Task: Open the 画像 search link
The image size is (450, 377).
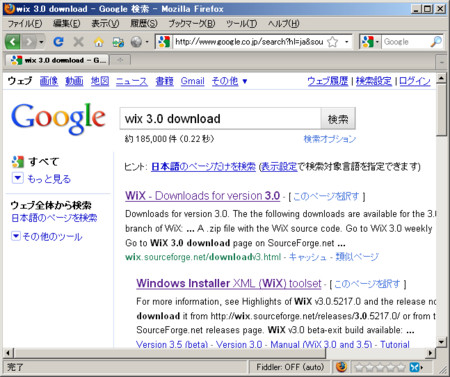Action: 49,81
